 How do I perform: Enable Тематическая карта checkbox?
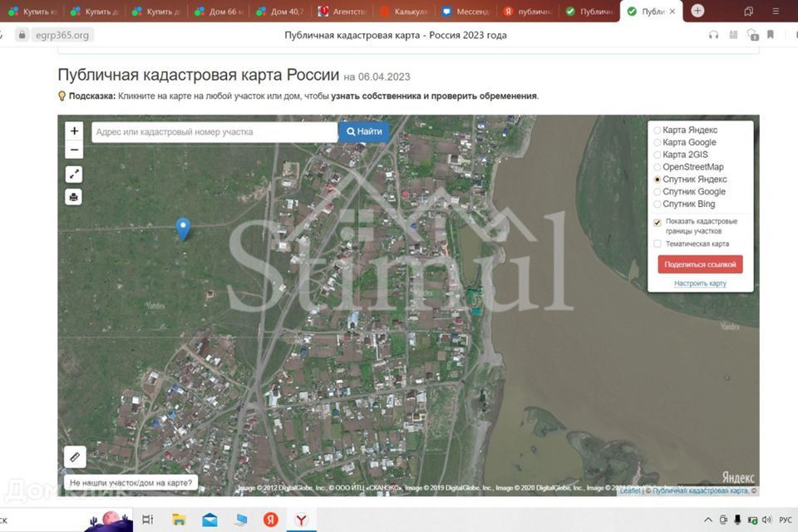pyautogui.click(x=658, y=244)
